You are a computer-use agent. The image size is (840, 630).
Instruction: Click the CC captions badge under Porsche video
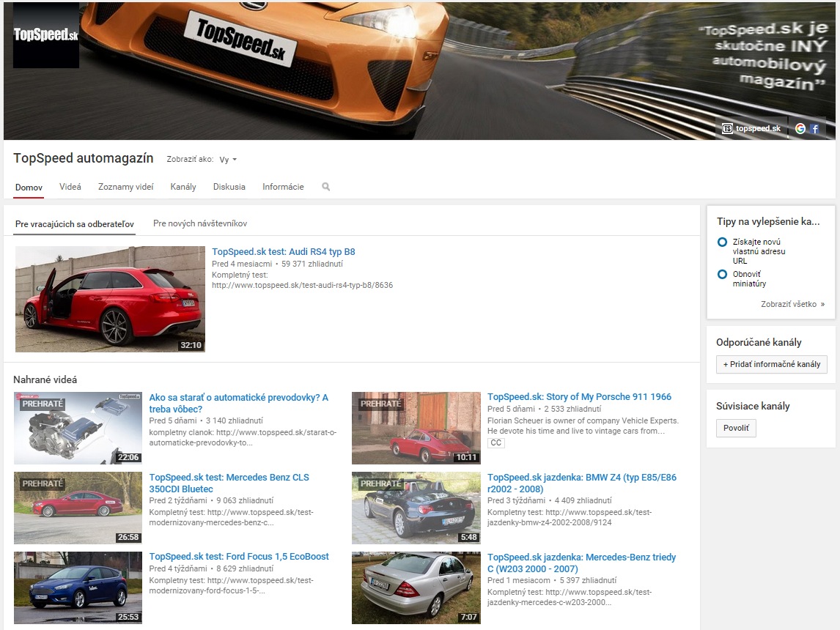click(496, 442)
